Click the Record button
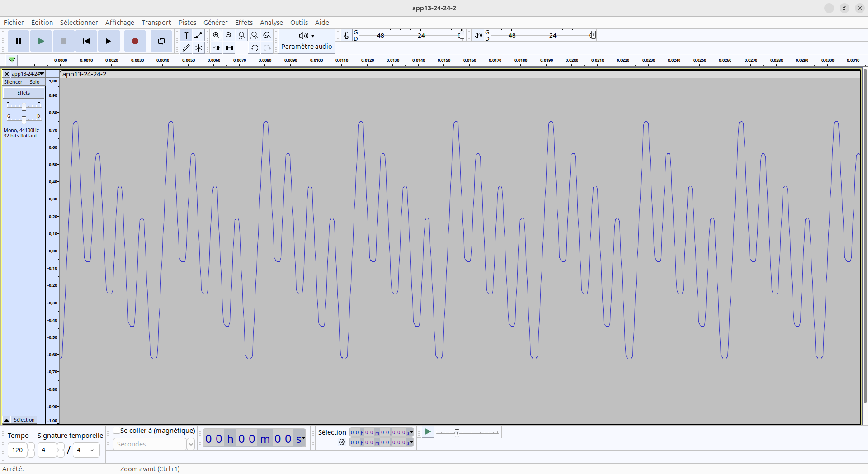The image size is (868, 474). 135,41
